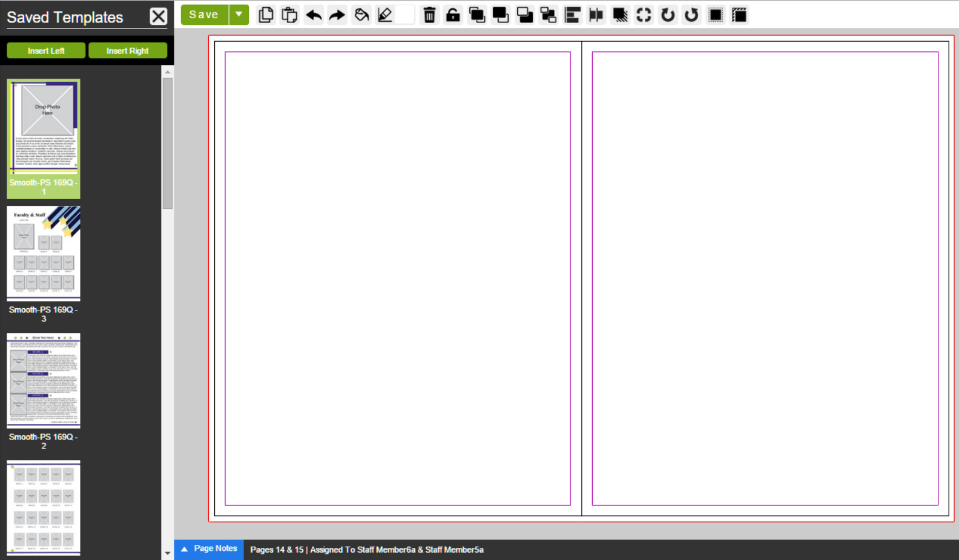
Task: Click the Insert Left button
Action: [x=46, y=51]
